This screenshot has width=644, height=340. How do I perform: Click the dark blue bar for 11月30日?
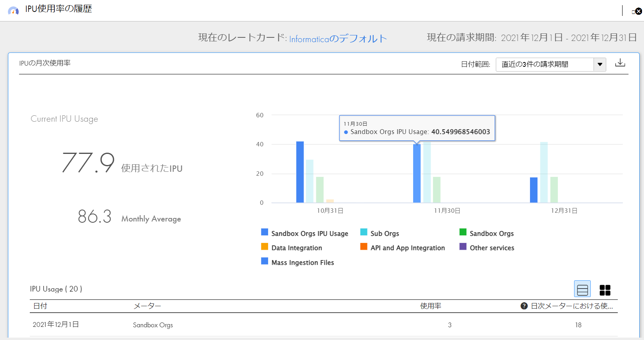coord(417,173)
